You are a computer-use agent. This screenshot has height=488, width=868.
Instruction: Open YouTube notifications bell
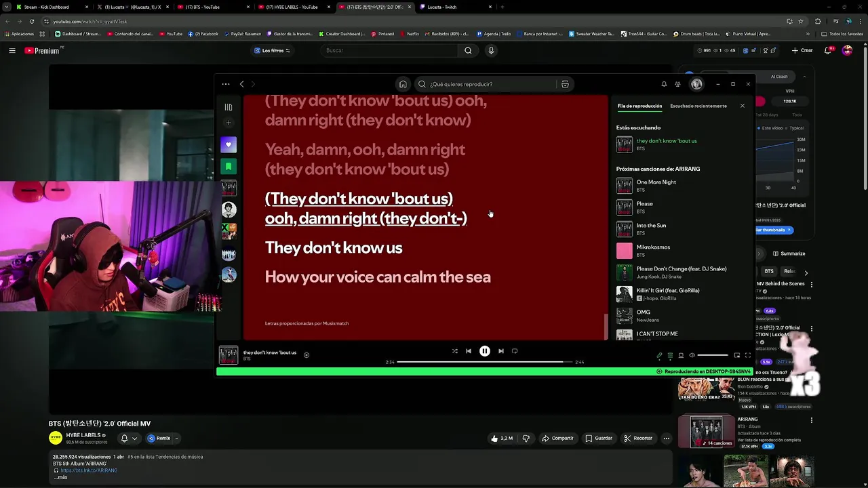click(x=829, y=50)
